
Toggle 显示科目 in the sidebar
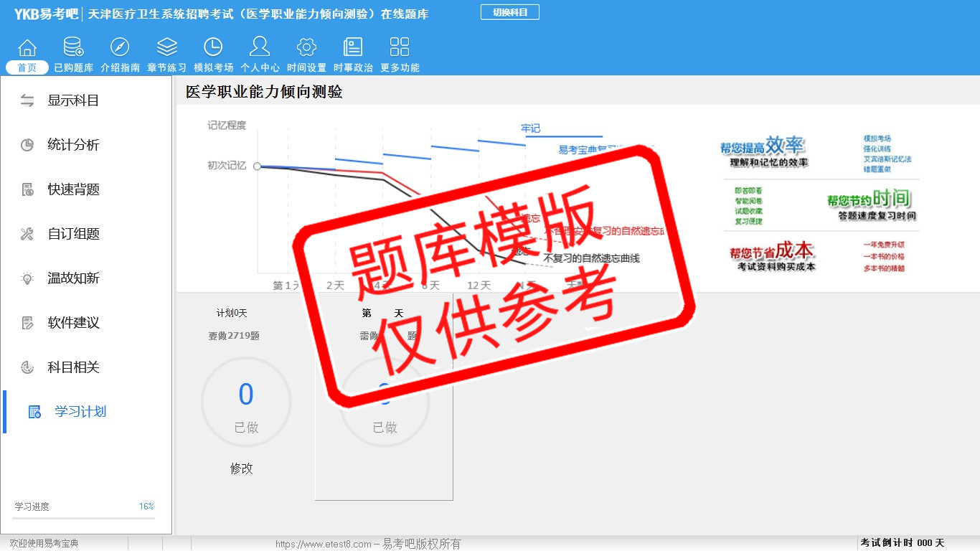click(73, 100)
